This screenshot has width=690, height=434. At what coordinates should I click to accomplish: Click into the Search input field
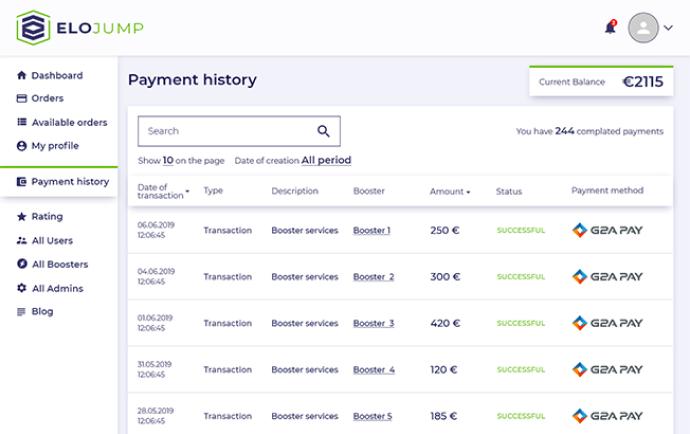(225, 131)
